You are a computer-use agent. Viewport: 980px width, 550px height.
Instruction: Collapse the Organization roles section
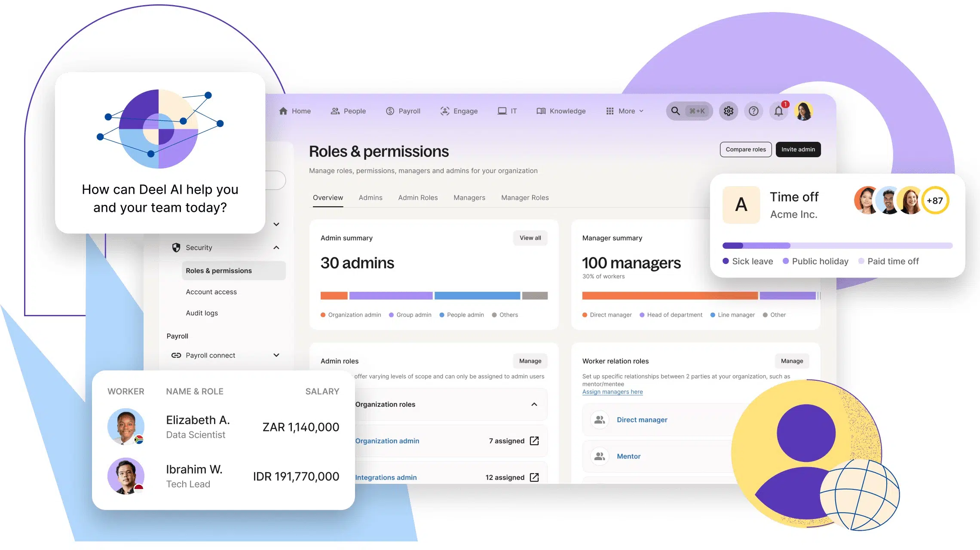(x=534, y=404)
